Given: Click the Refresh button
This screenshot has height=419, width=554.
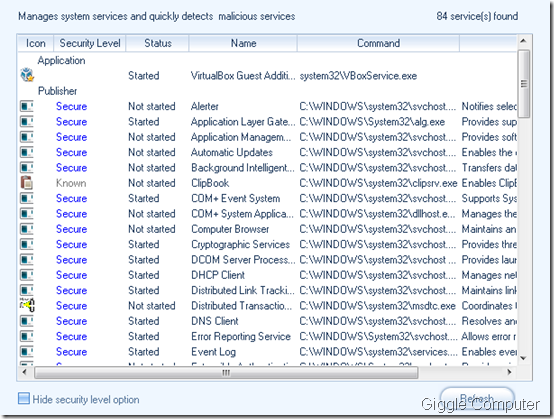Looking at the screenshot, I should pos(477,399).
